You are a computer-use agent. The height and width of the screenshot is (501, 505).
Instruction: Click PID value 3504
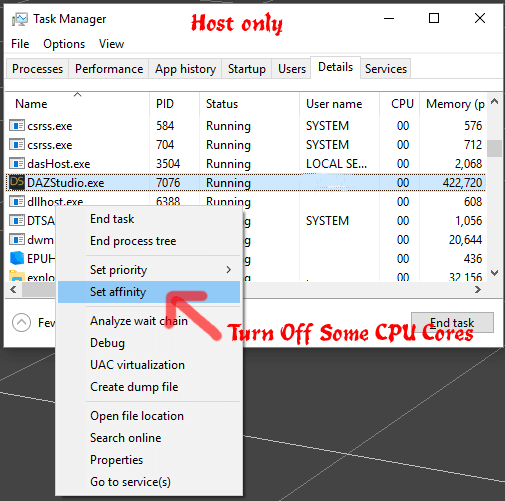pos(168,164)
